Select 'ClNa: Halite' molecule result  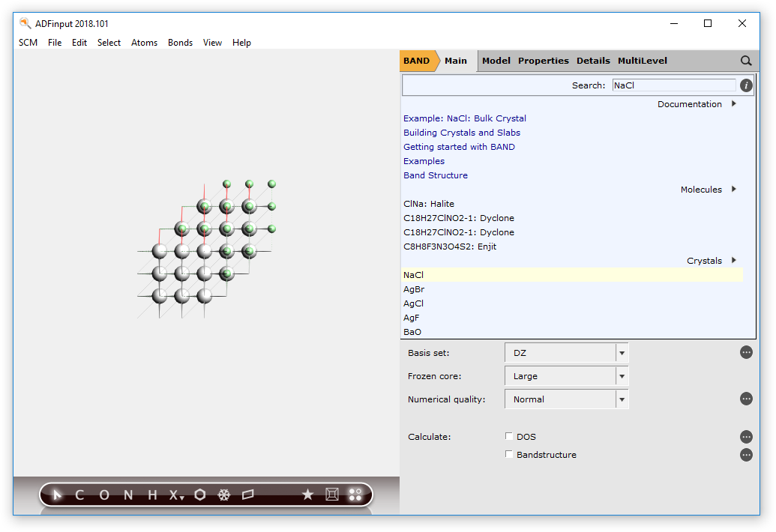click(x=429, y=205)
